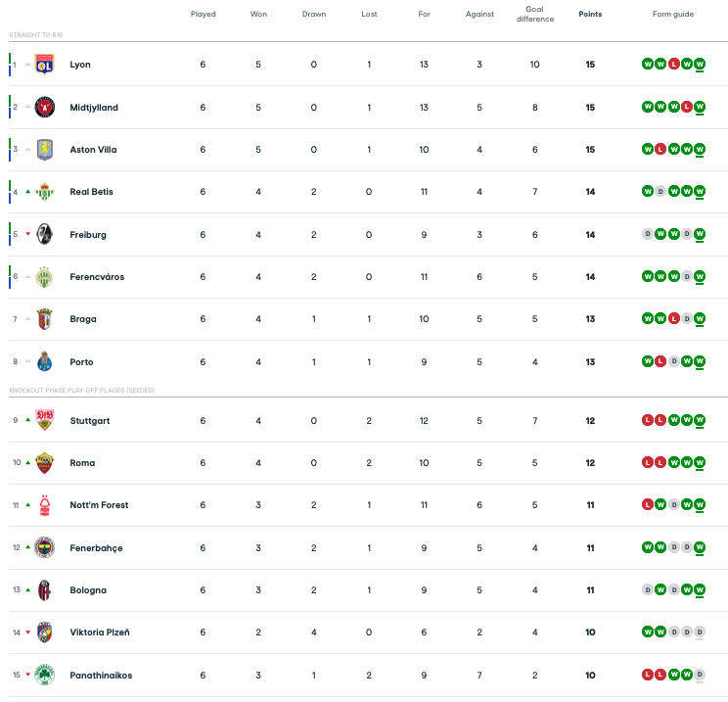Click Braga's latest W form indicator
The height and width of the screenshot is (702, 728).
coord(700,319)
